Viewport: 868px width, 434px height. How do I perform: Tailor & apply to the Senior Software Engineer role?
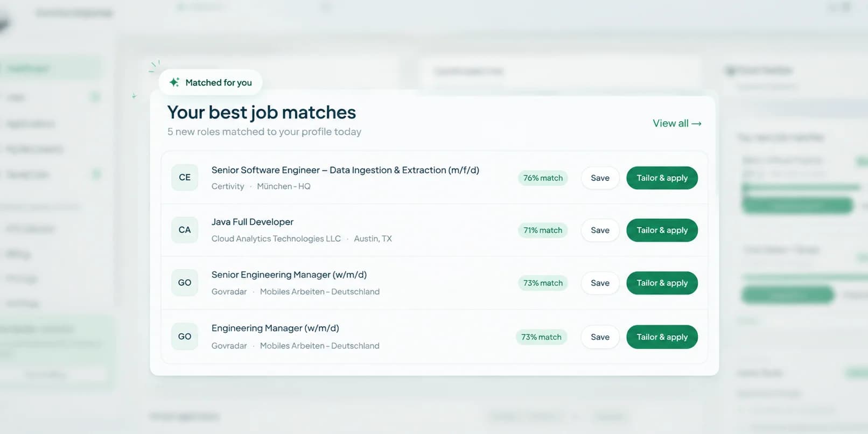[662, 178]
